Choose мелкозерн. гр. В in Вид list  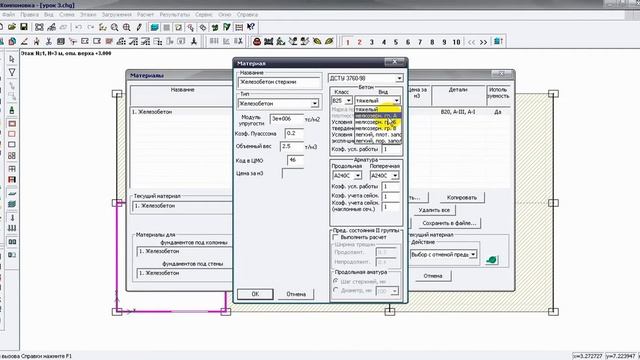(x=378, y=128)
